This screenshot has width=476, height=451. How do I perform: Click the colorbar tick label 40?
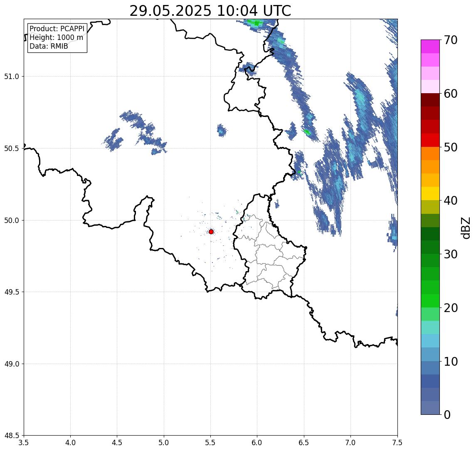tap(450, 201)
